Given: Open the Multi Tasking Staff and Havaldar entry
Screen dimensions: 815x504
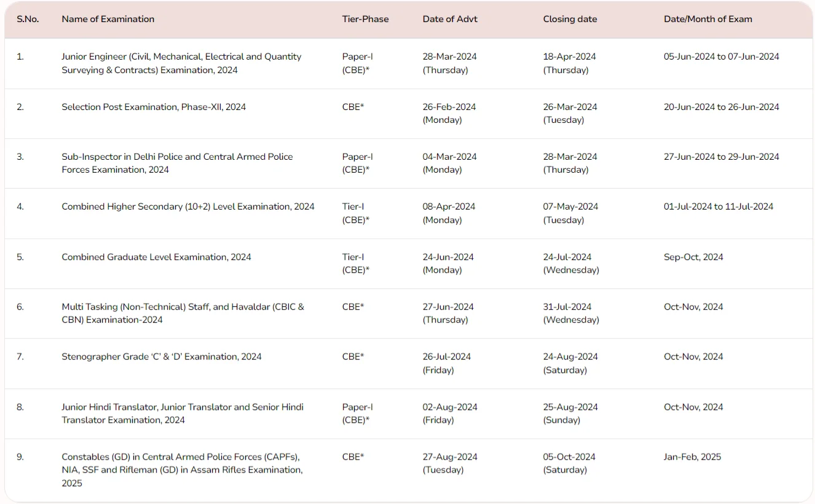Looking at the screenshot, I should [x=183, y=313].
